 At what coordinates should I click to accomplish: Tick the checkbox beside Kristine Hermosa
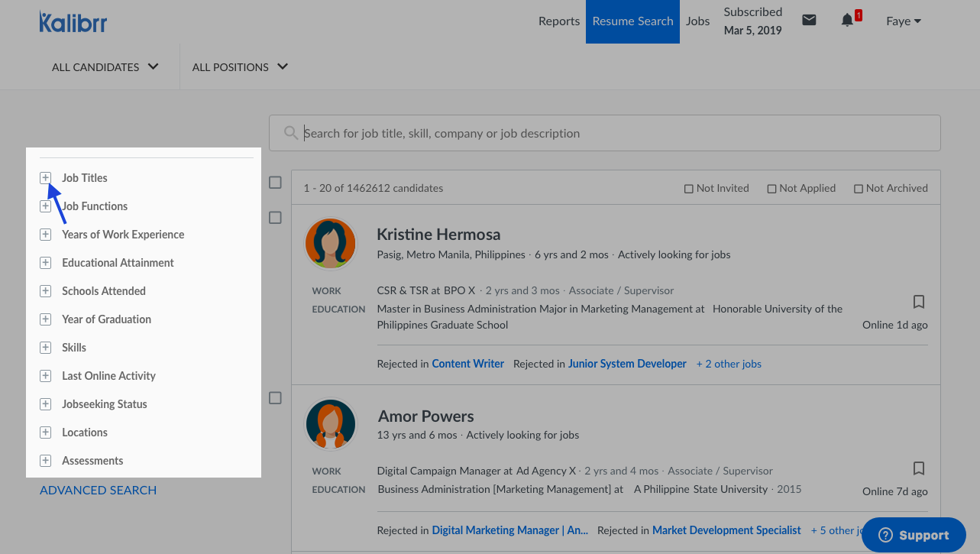pos(275,218)
